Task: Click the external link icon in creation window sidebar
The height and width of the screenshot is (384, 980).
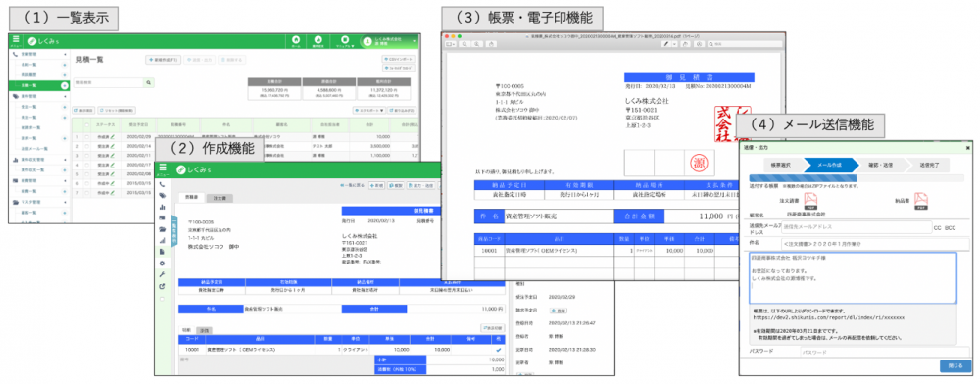Action: point(163,287)
